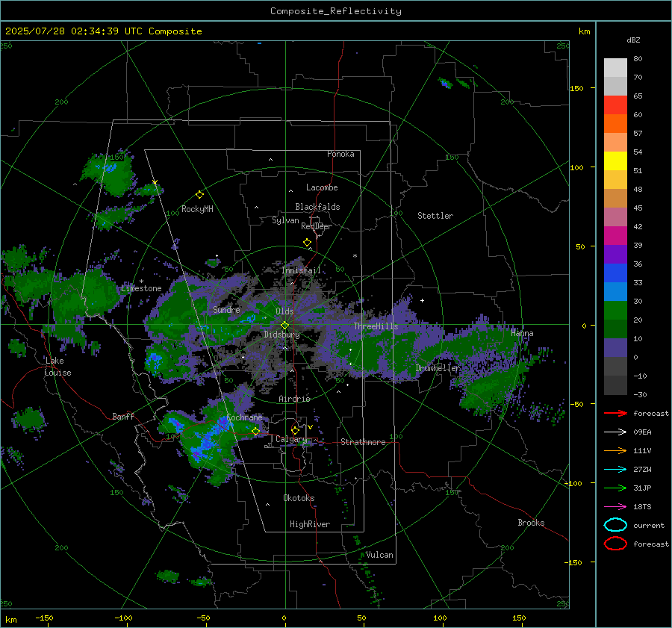The width and height of the screenshot is (672, 628).
Task: Click the Calgary city label
Action: pyautogui.click(x=291, y=439)
